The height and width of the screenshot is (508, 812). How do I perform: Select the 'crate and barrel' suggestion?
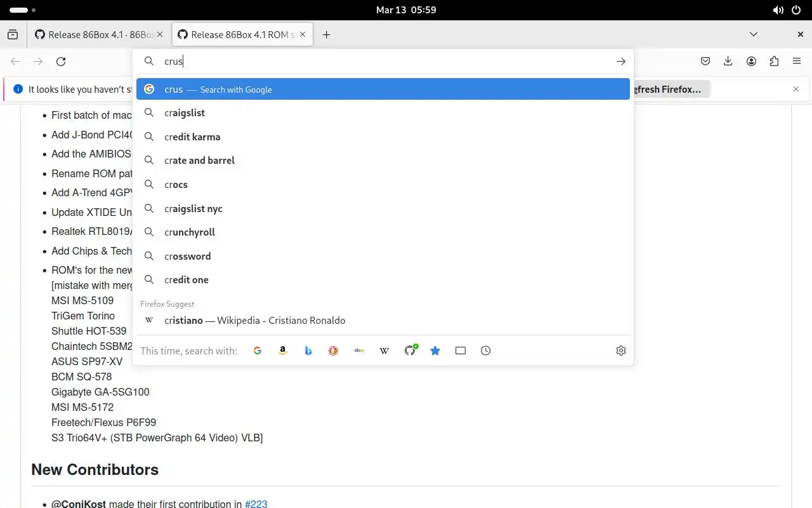383,161
